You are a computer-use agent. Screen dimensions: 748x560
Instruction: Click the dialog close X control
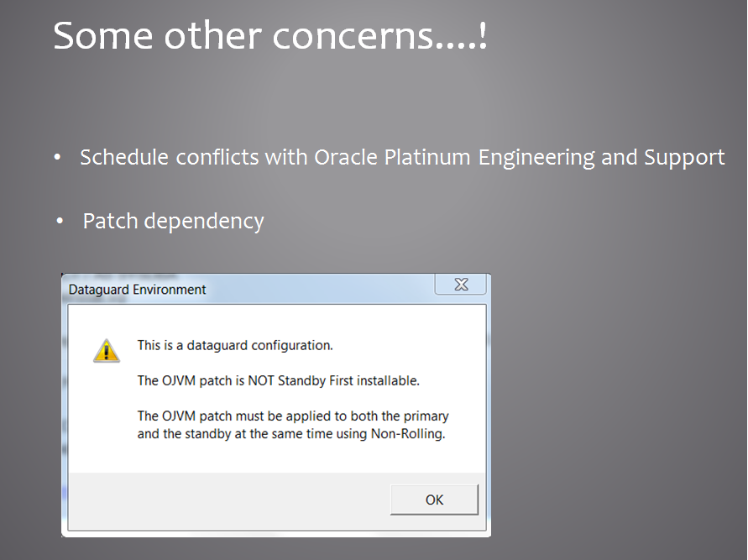tap(460, 285)
